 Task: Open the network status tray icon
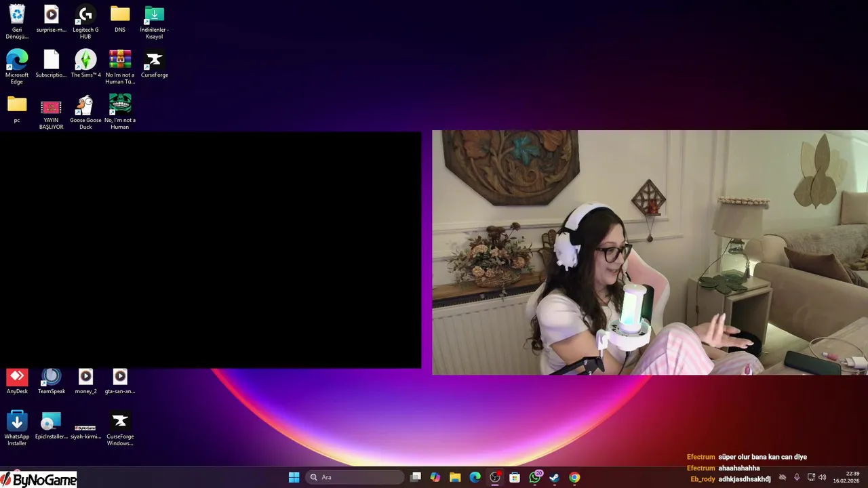pos(811,477)
